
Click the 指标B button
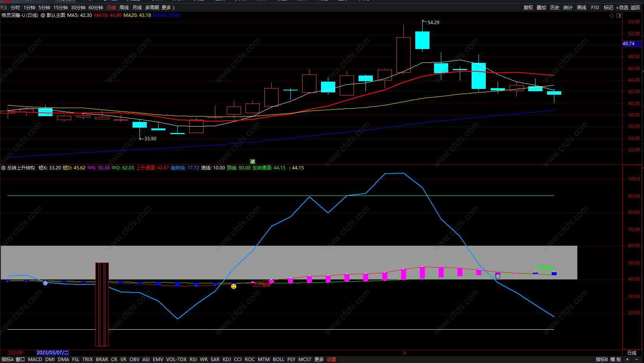[602, 360]
